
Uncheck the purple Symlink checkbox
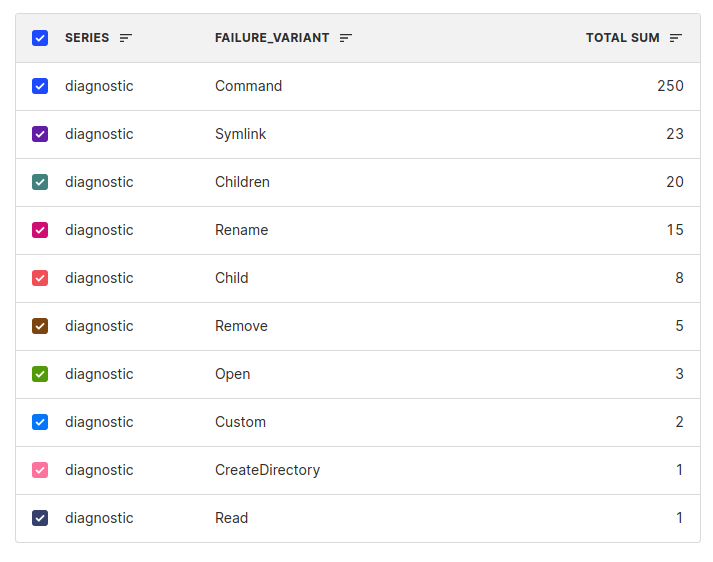pyautogui.click(x=40, y=134)
